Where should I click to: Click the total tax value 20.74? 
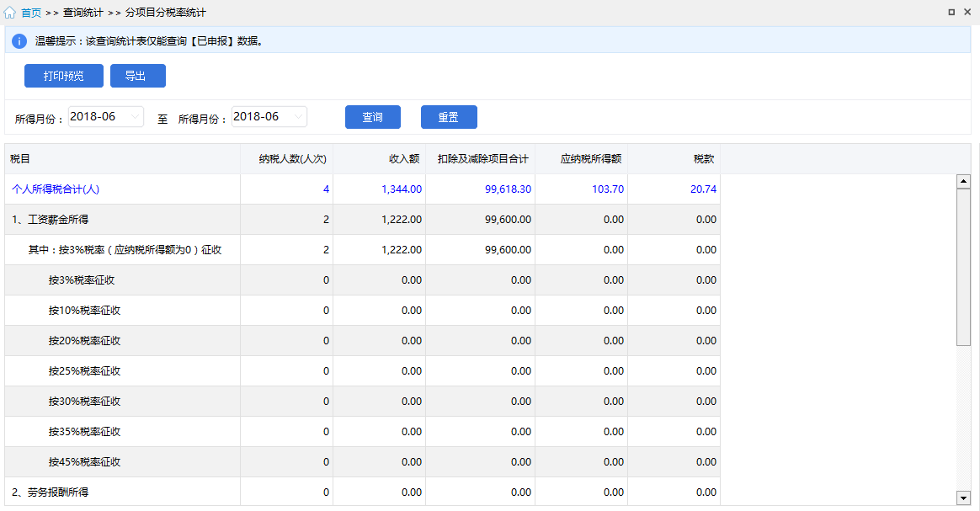click(704, 189)
